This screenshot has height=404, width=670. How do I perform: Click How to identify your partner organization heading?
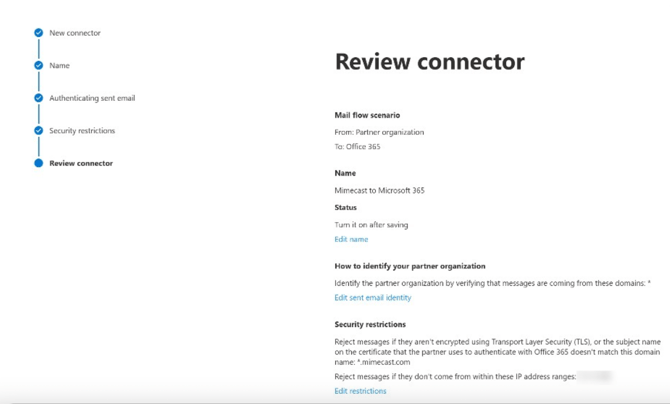point(410,266)
